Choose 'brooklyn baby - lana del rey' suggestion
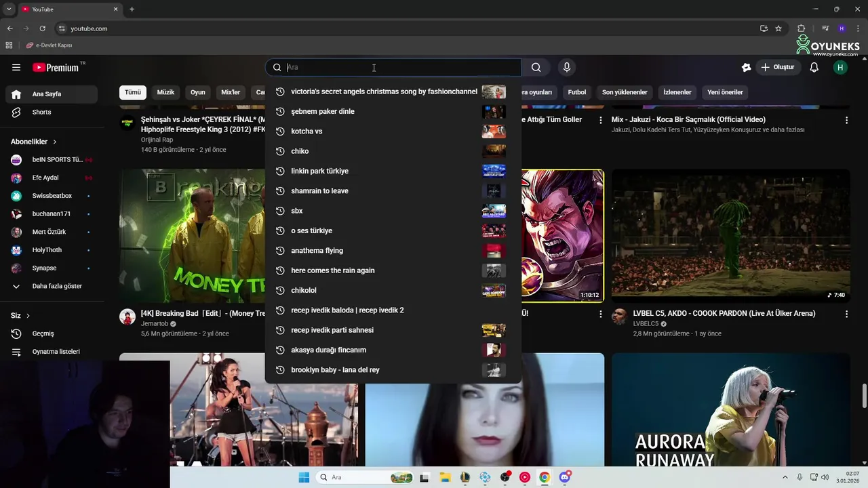 pyautogui.click(x=393, y=370)
